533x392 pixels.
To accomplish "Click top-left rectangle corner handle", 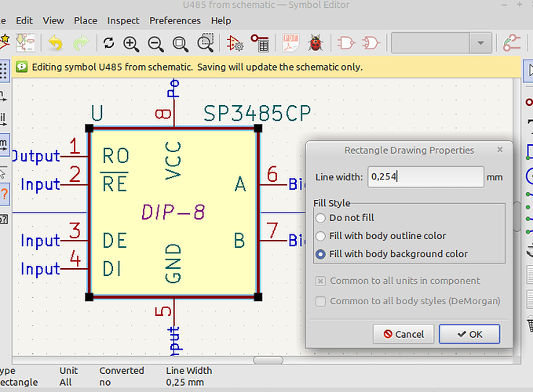I will [89, 129].
